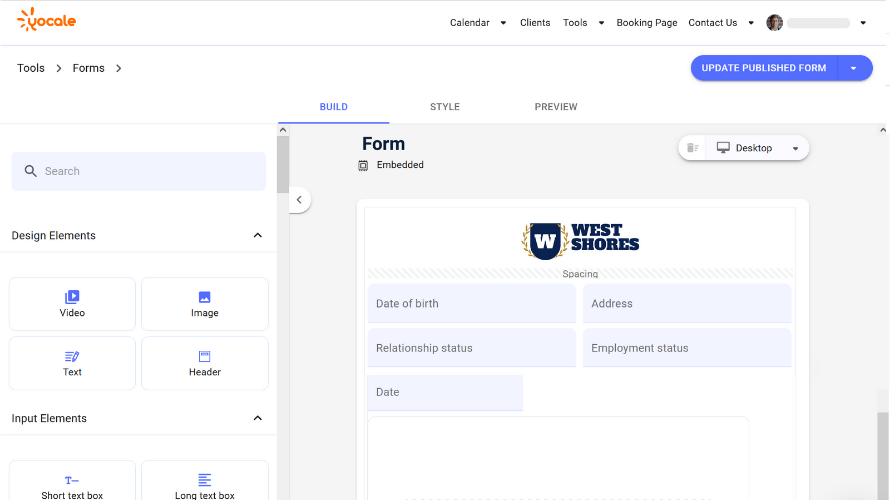Click the Embedded form type icon

(363, 165)
